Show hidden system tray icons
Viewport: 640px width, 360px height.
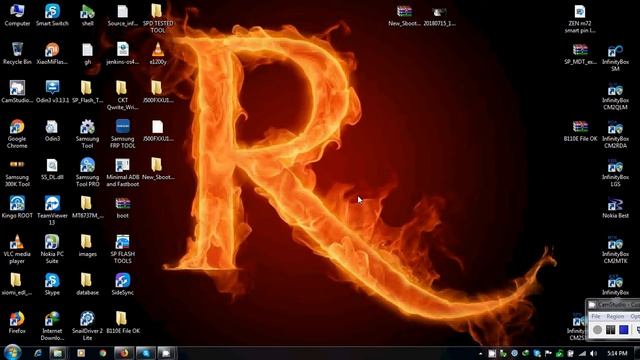pyautogui.click(x=480, y=353)
